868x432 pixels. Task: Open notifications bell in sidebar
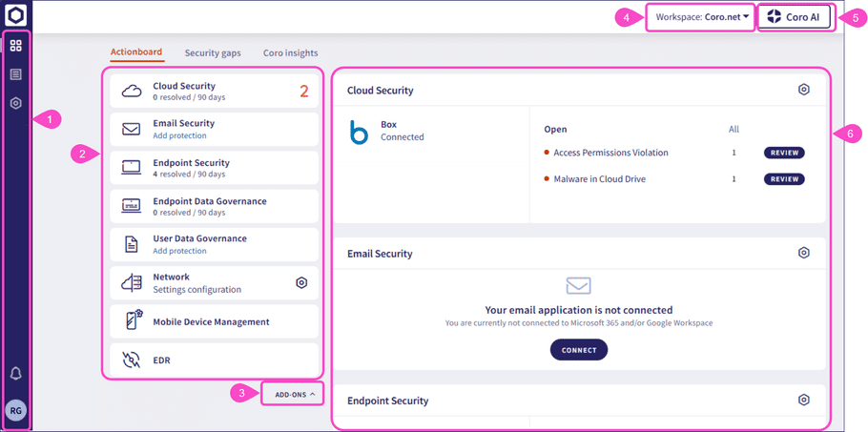point(16,374)
